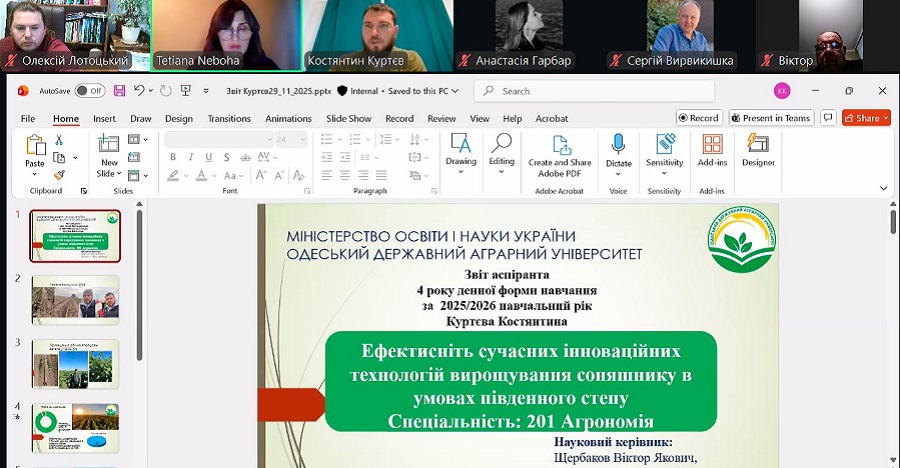Toggle Bold formatting

tap(172, 159)
